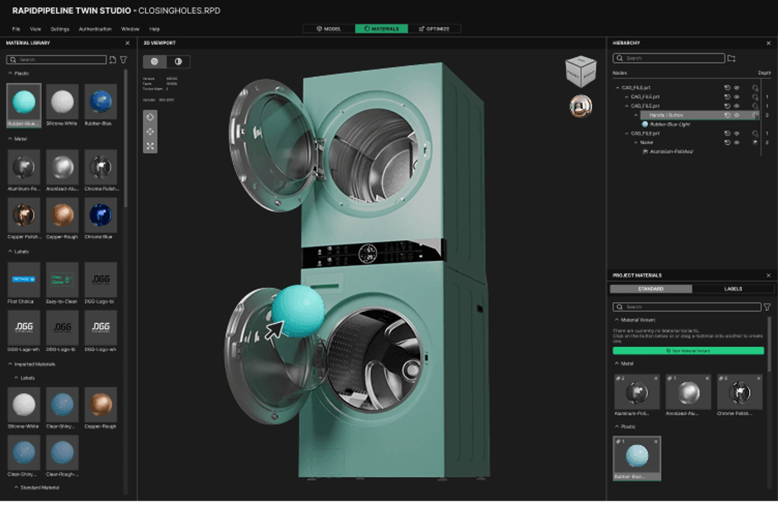Switch to the Optimize tab
This screenshot has height=532, width=778.
point(434,29)
